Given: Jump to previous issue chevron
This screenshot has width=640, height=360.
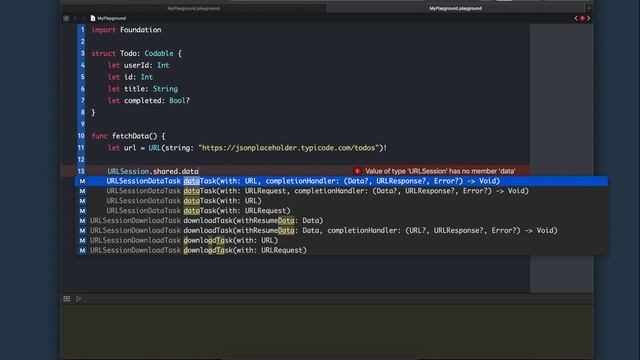Looking at the screenshot, I should pos(576,18).
